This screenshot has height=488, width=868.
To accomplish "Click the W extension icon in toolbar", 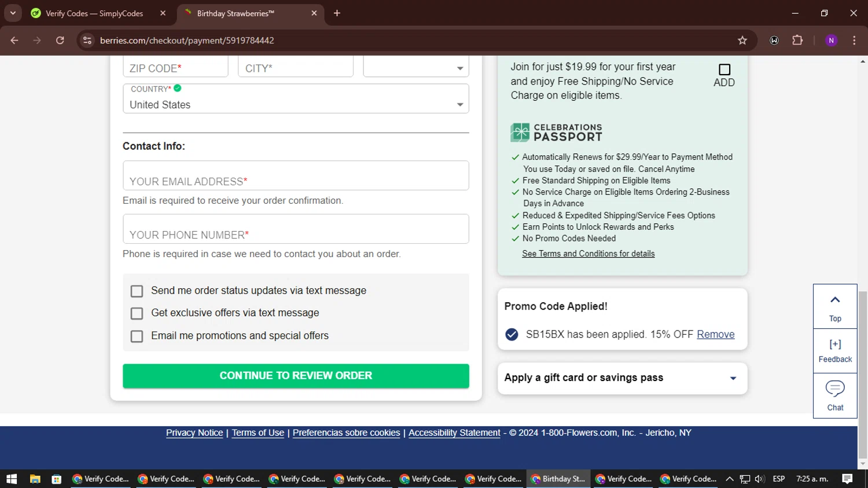I will (774, 41).
